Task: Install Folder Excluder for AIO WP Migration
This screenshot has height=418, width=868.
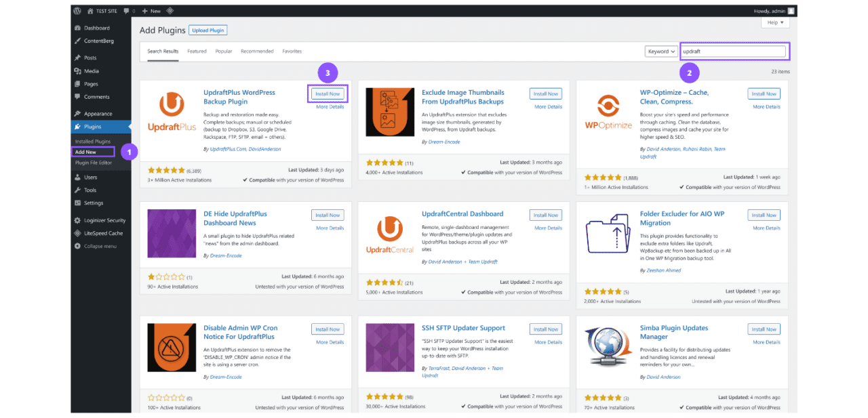Action: (764, 215)
